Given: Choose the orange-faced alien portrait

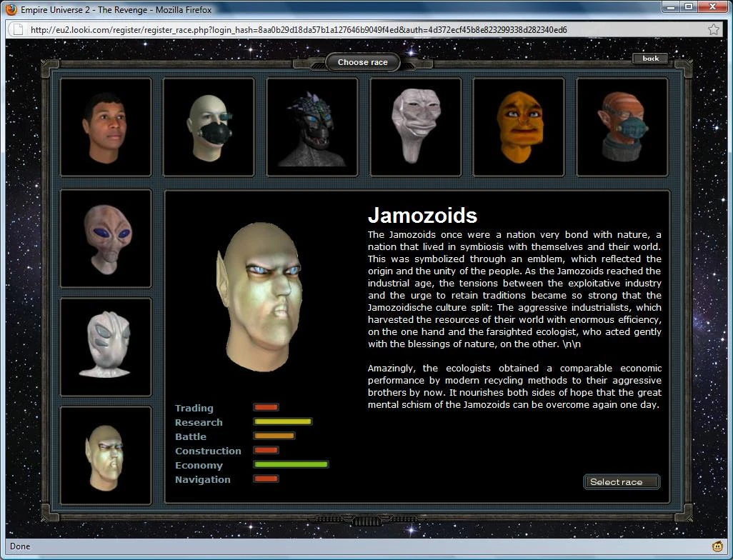Looking at the screenshot, I should [519, 127].
